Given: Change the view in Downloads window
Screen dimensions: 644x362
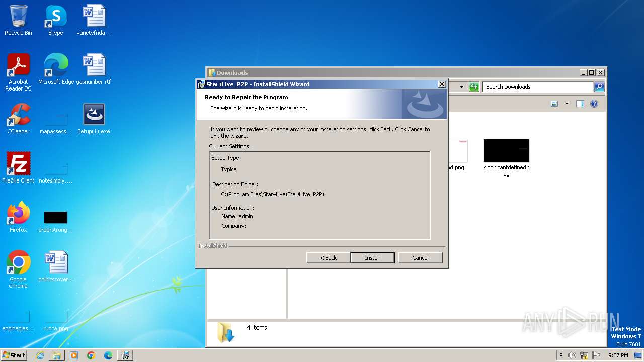Looking at the screenshot, I should coord(554,104).
